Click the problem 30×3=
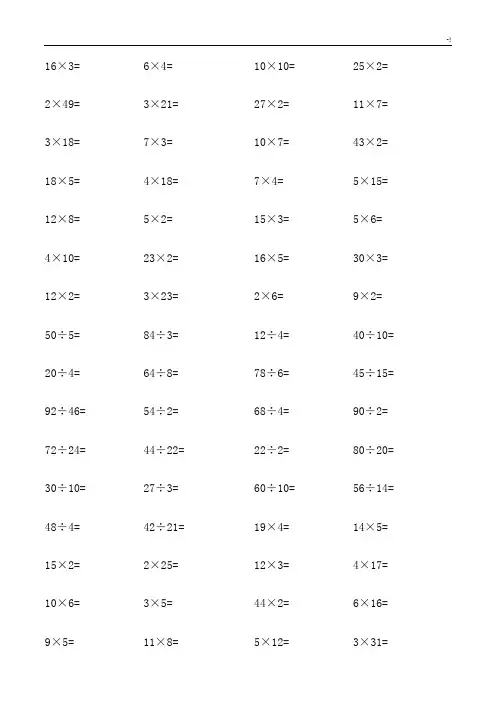 point(370,258)
